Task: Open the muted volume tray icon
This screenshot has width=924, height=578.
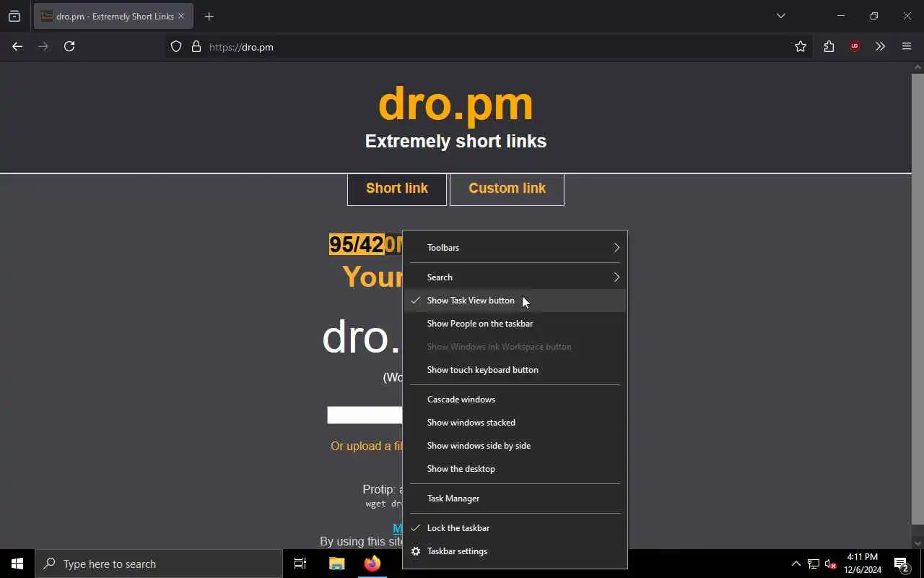Action: (831, 564)
